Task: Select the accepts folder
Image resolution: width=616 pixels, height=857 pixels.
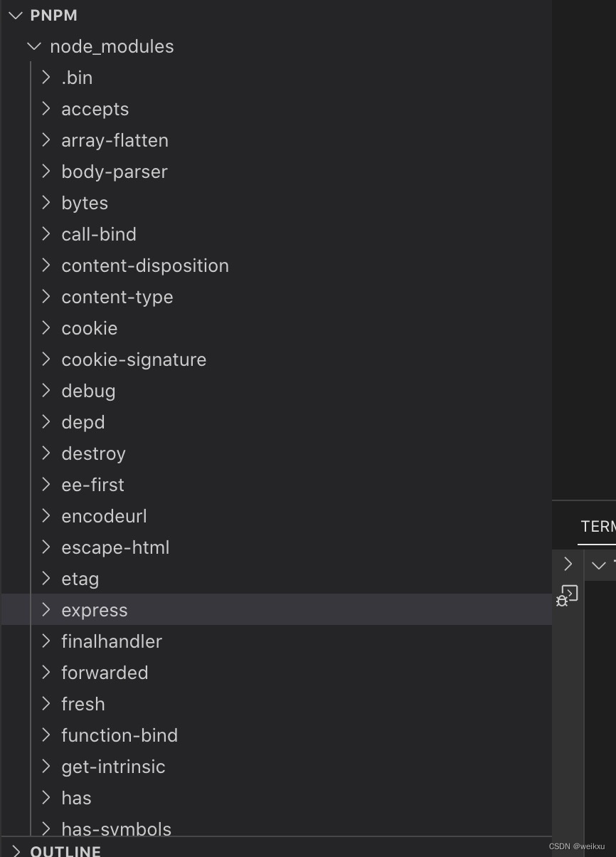Action: [95, 108]
